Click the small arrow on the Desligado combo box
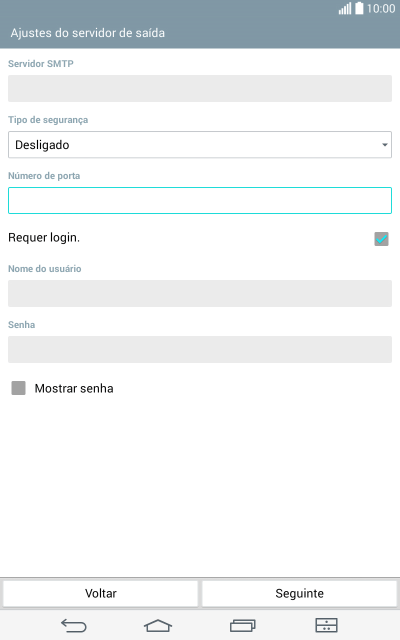The width and height of the screenshot is (400, 640). pos(384,145)
